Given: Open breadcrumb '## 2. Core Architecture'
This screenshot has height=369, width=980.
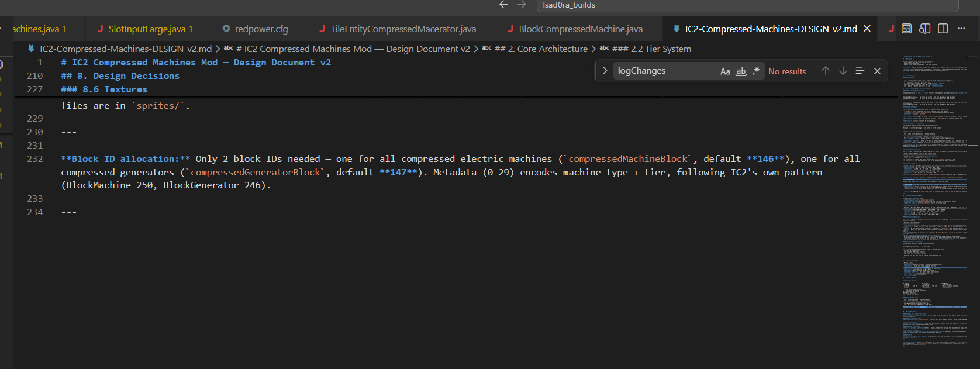Looking at the screenshot, I should [541, 49].
